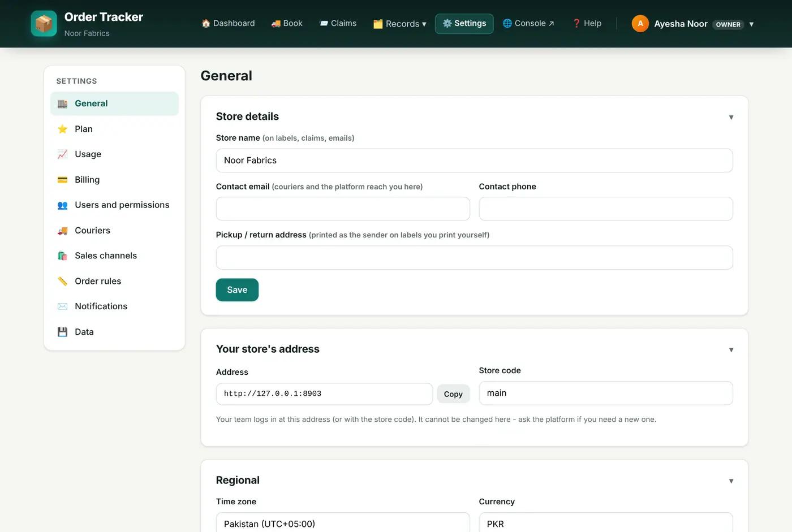
Task: Select Notifications in the sidebar
Action: pyautogui.click(x=114, y=306)
